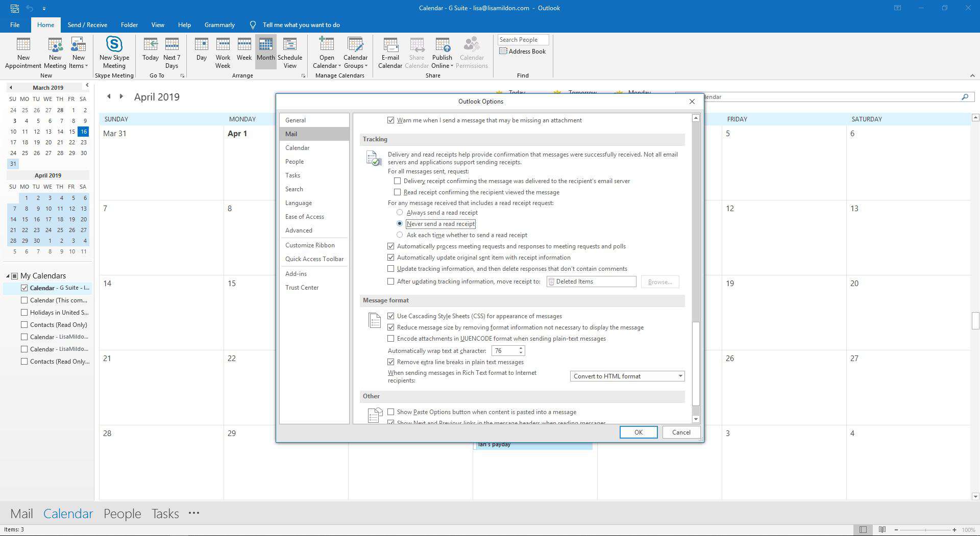Switch to Tasks in navigation bar
The width and height of the screenshot is (980, 536).
pyautogui.click(x=165, y=514)
